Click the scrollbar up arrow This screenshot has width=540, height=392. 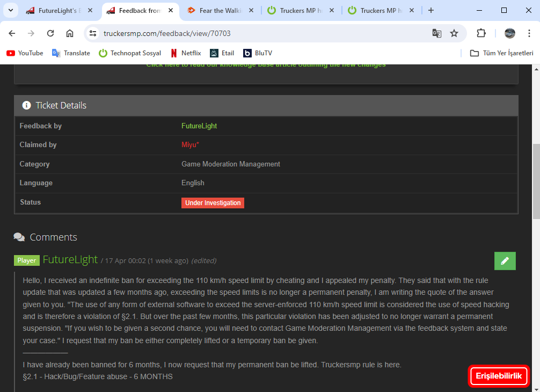click(x=536, y=69)
